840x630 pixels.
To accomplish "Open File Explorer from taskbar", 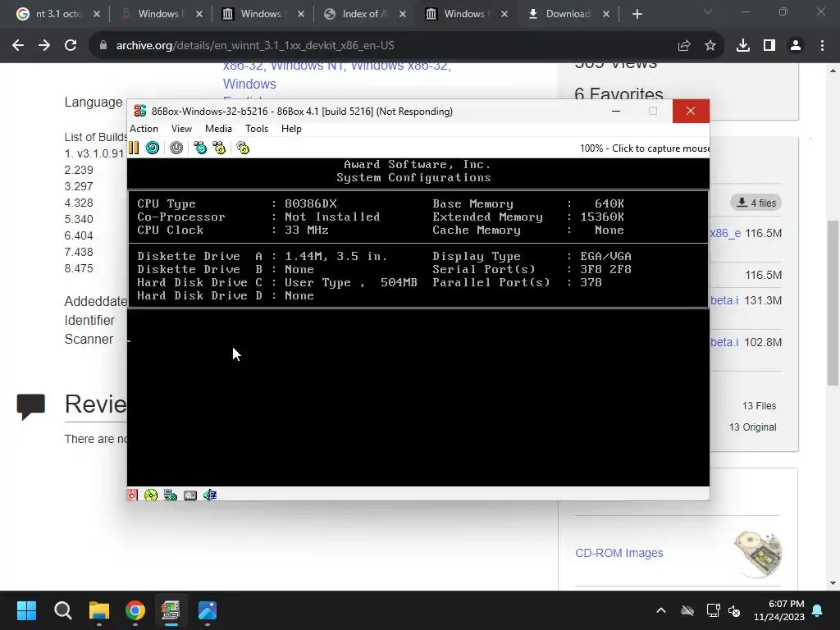I will click(99, 610).
